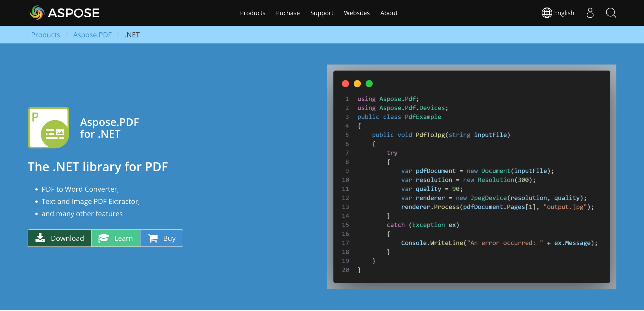The width and height of the screenshot is (644, 311).
Task: Open the Websites menu
Action: [357, 13]
